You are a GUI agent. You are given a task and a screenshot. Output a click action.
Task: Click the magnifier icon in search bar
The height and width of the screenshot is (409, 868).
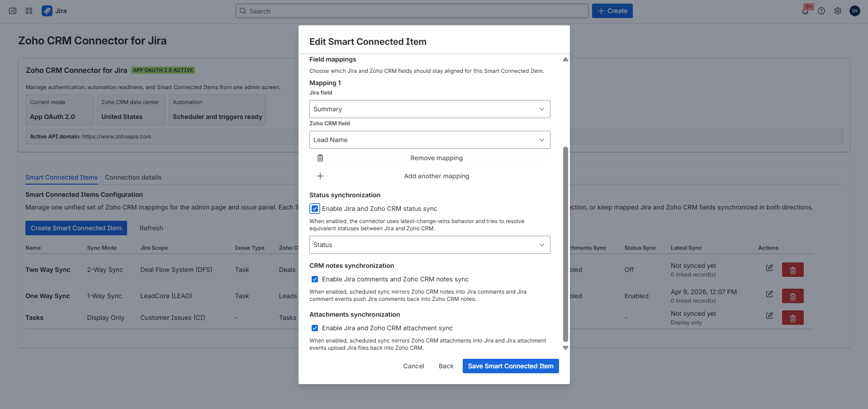243,11
